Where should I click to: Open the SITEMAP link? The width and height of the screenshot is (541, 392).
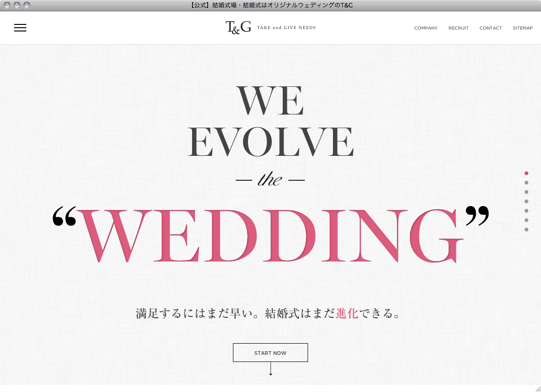tap(522, 28)
